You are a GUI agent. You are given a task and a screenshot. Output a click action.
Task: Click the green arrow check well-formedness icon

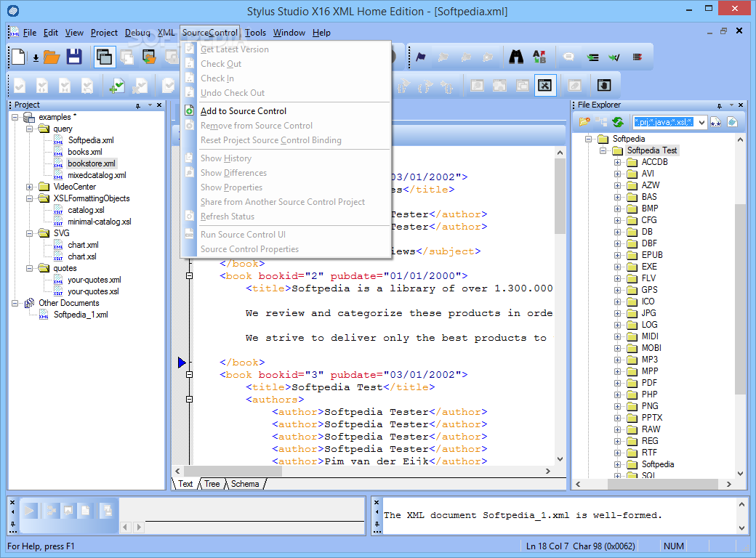click(614, 57)
